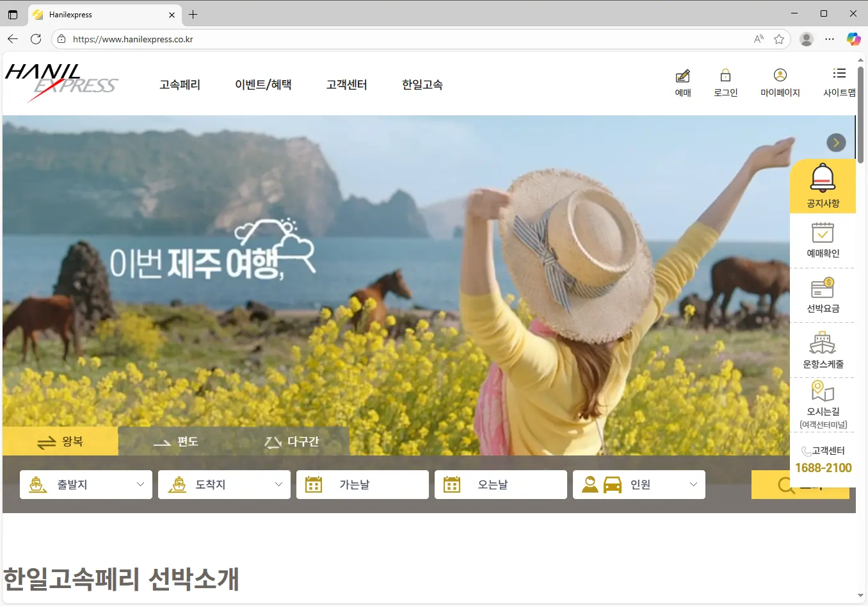Expand the 도착지 destination dropdown
Viewport: 868px width, 606px height.
(x=224, y=484)
